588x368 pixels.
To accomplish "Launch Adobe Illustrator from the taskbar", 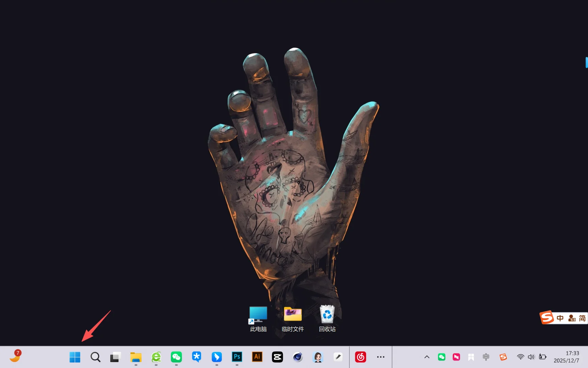I will (257, 357).
